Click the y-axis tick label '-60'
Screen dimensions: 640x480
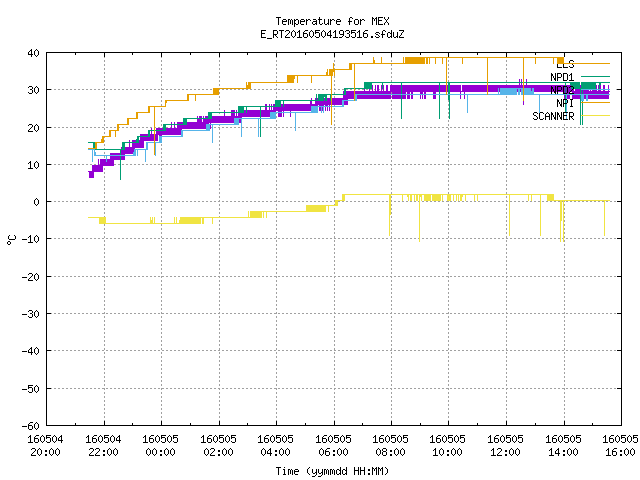tap(31, 426)
